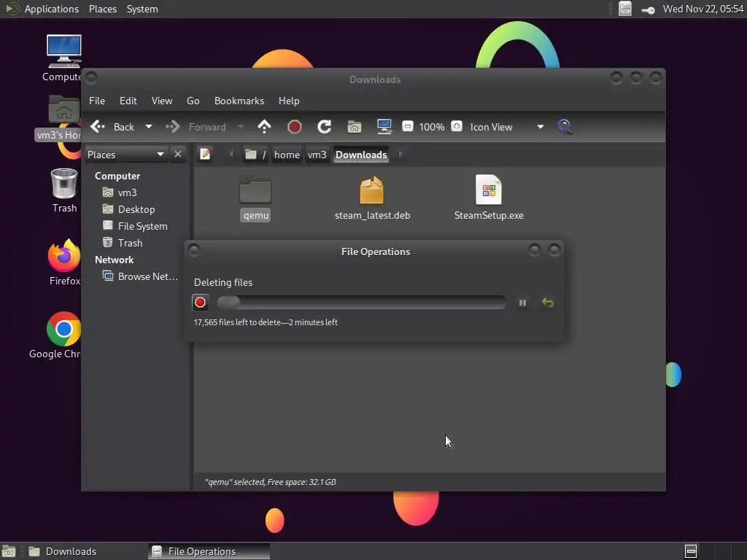Open the Computer toolbar icon

click(384, 127)
